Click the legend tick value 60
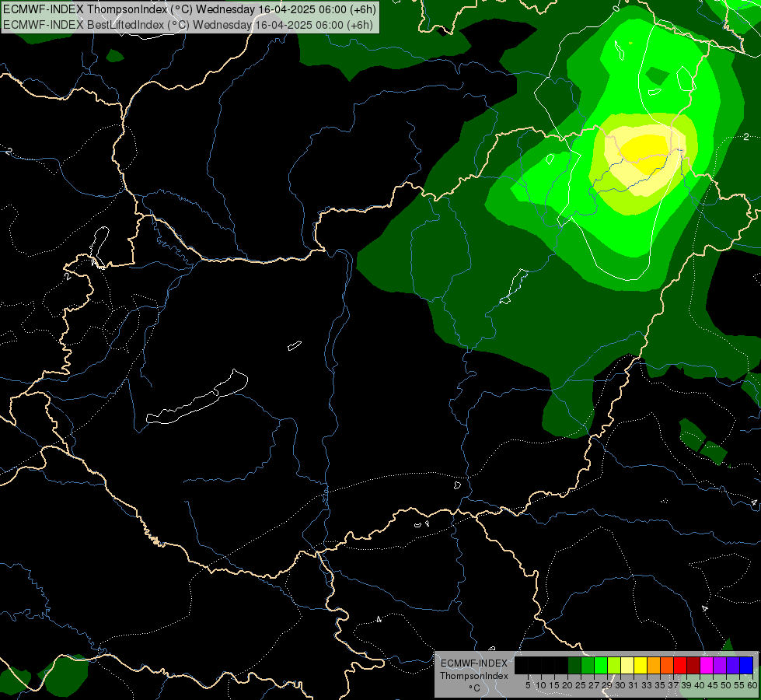This screenshot has width=761, height=700. click(752, 685)
